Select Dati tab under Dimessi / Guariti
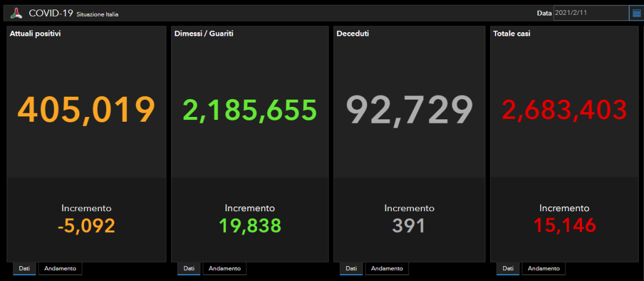 point(189,268)
